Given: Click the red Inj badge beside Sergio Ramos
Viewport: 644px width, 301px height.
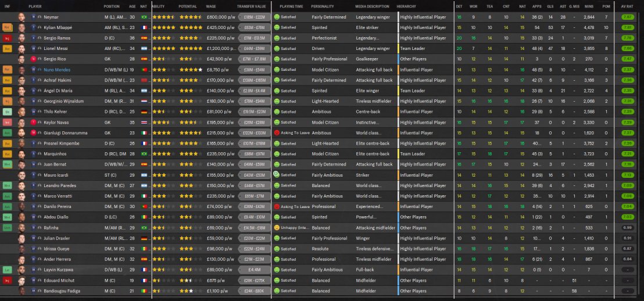Looking at the screenshot, I should 8,38.
